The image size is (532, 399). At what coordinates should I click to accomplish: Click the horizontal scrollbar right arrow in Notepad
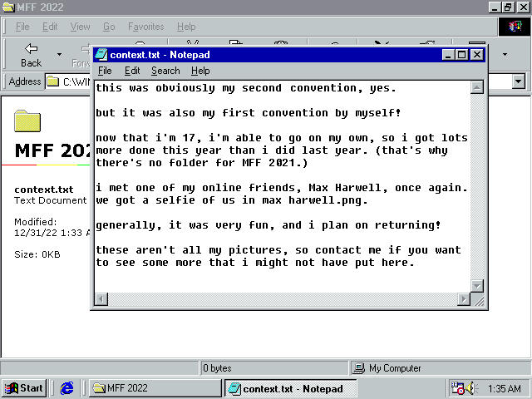click(x=464, y=298)
